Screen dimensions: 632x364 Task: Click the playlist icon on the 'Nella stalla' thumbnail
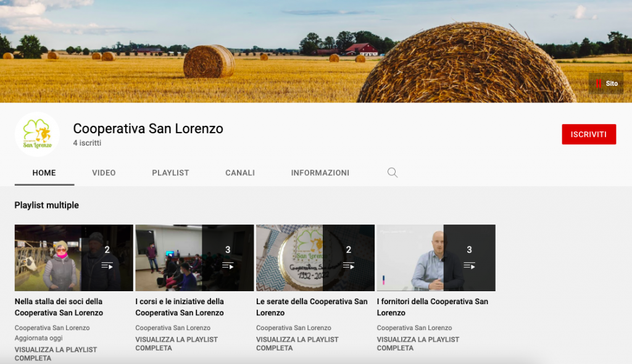(x=107, y=266)
